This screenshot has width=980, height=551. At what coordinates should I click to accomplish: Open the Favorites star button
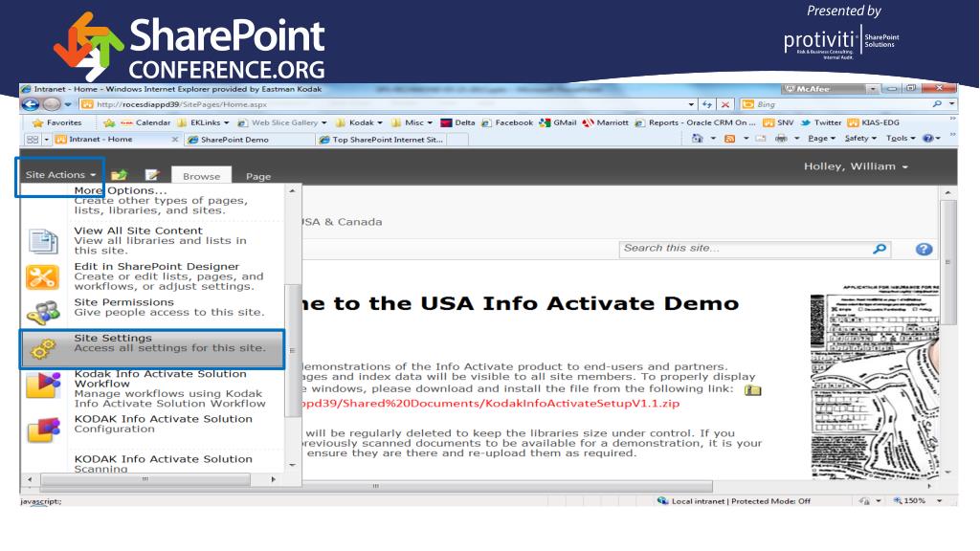pos(56,122)
